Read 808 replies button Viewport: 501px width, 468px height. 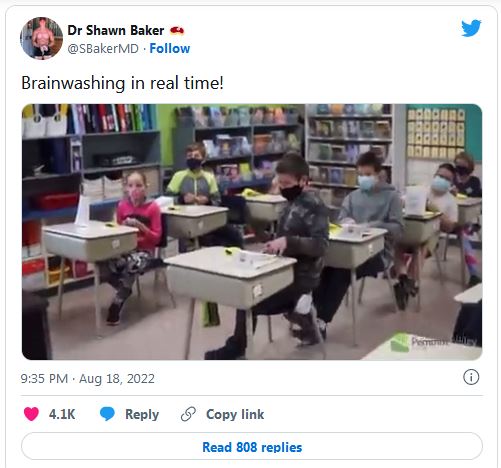(252, 447)
